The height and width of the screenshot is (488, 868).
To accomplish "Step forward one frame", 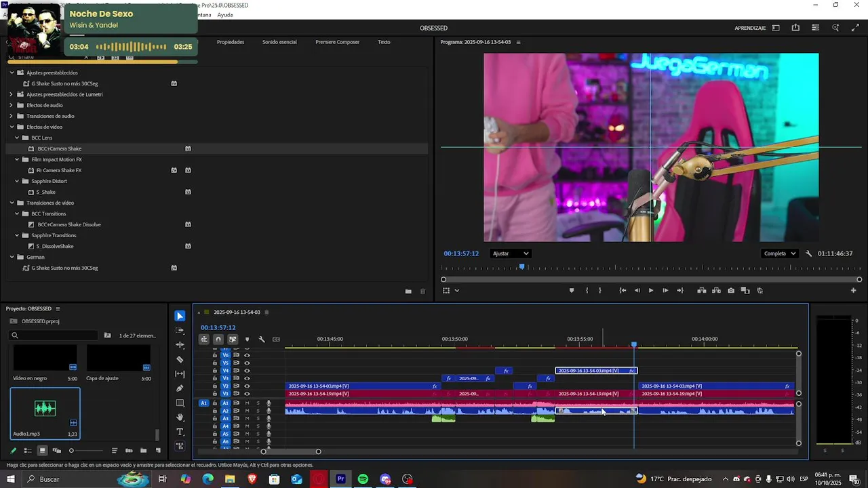I will [x=665, y=290].
